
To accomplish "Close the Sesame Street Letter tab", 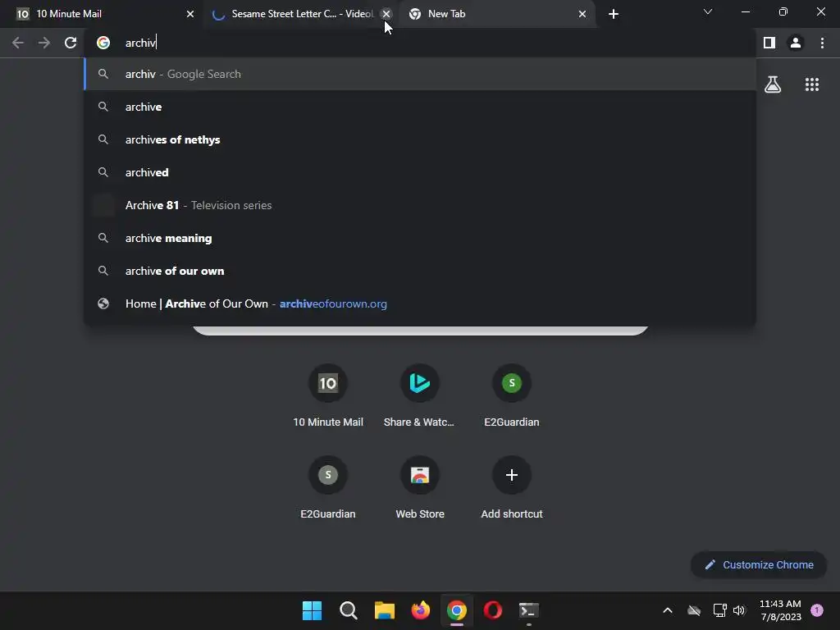I will click(386, 14).
